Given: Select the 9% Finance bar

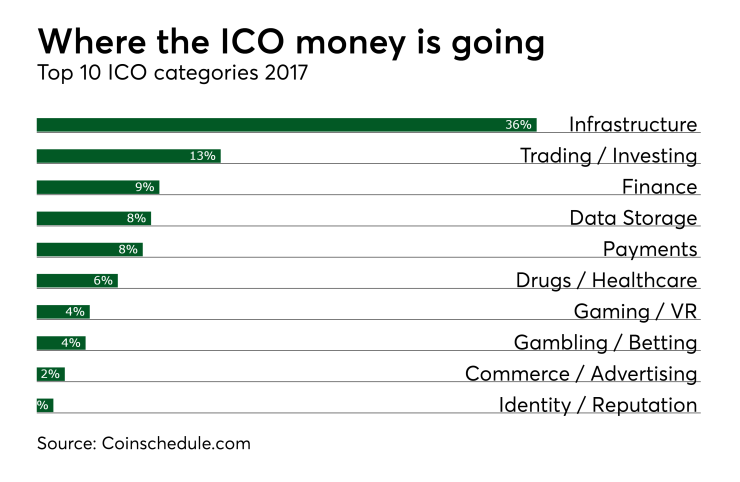Looking at the screenshot, I should [x=98, y=187].
